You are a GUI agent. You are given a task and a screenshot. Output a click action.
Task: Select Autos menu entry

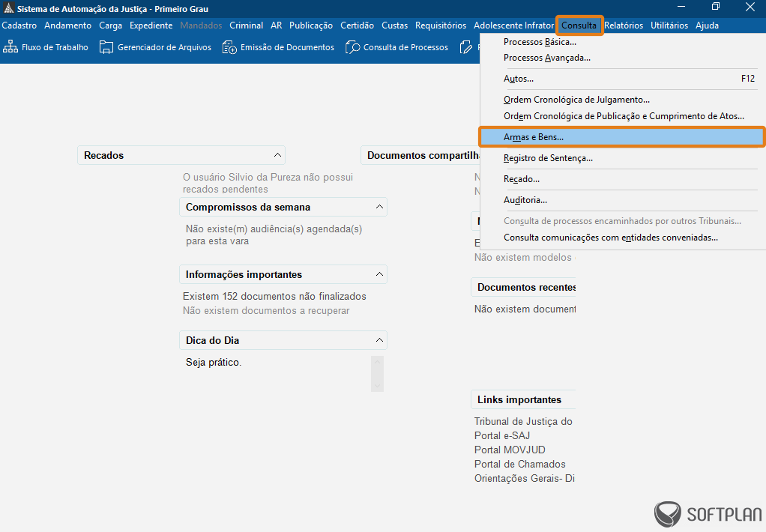622,79
